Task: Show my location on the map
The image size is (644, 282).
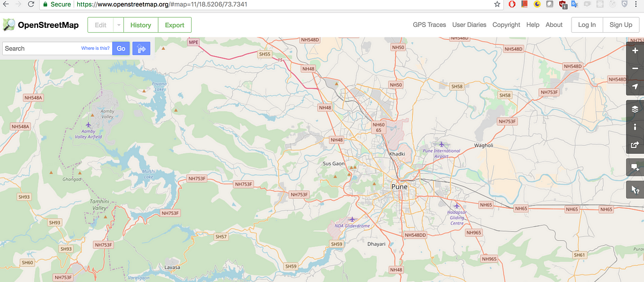Action: coord(635,86)
